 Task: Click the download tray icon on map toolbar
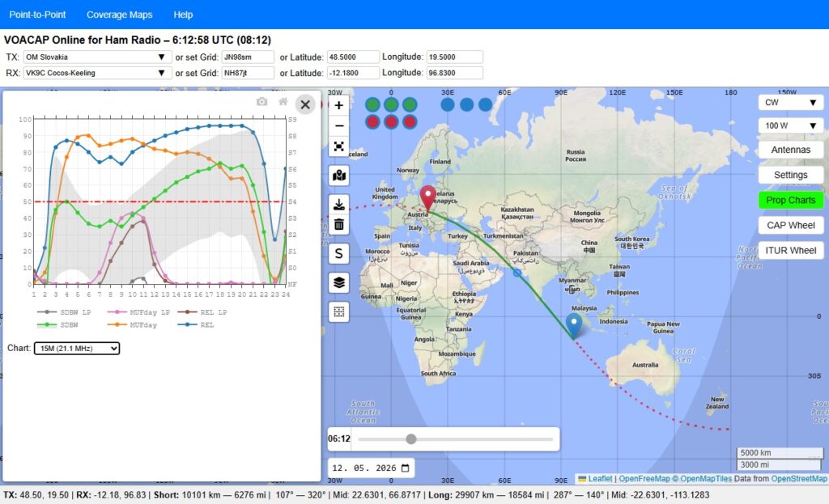[x=339, y=205]
